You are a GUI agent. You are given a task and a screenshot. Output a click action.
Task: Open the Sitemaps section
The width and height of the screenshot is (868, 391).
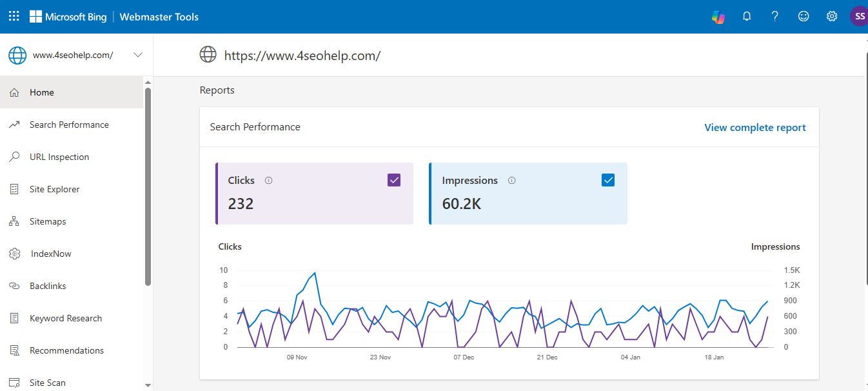(48, 221)
